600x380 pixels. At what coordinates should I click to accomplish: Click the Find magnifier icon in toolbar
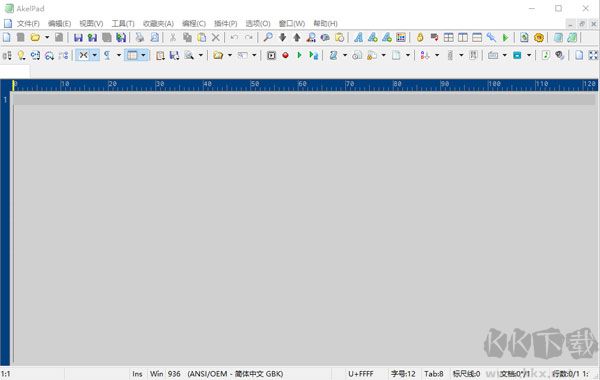(268, 37)
